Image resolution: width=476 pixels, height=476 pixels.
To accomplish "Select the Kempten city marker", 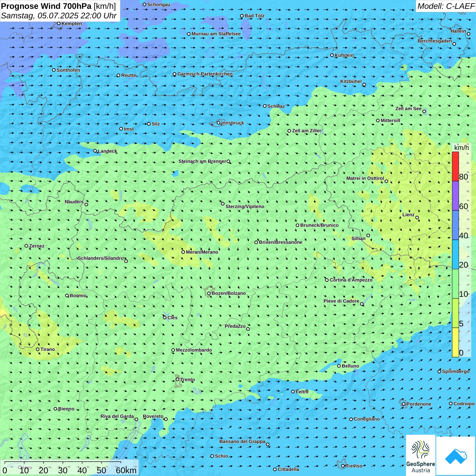I will click(58, 23).
